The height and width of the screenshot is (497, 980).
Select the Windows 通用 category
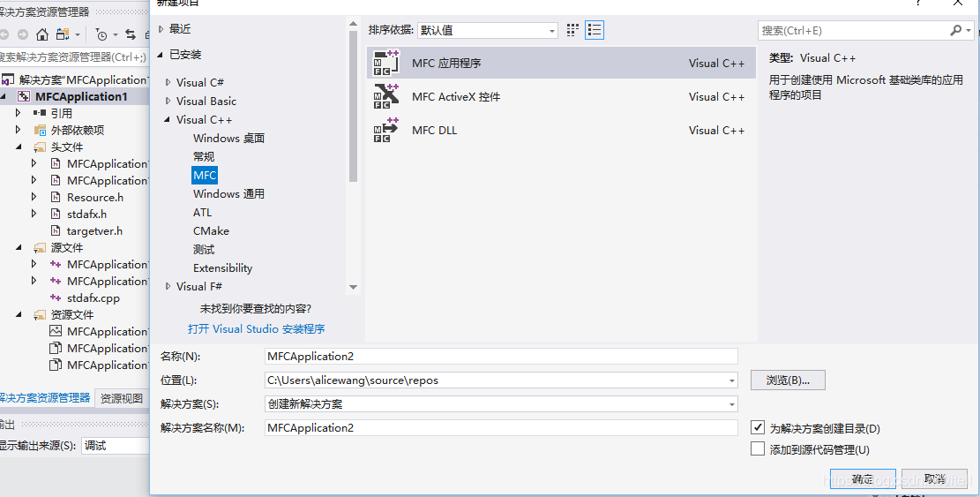(x=228, y=194)
